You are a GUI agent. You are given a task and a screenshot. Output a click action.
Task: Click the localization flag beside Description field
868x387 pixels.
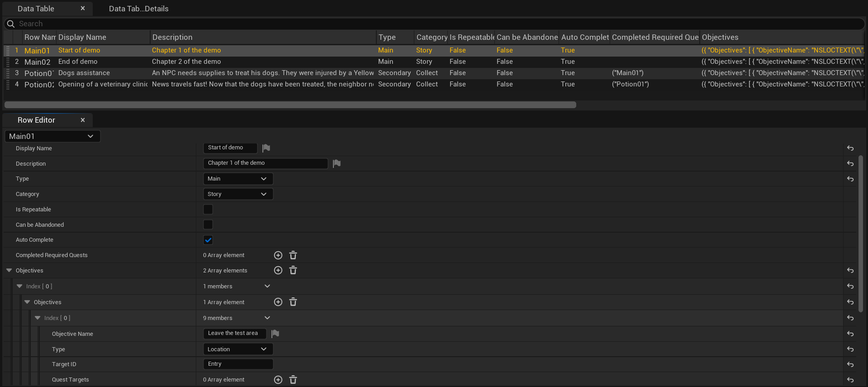(337, 163)
